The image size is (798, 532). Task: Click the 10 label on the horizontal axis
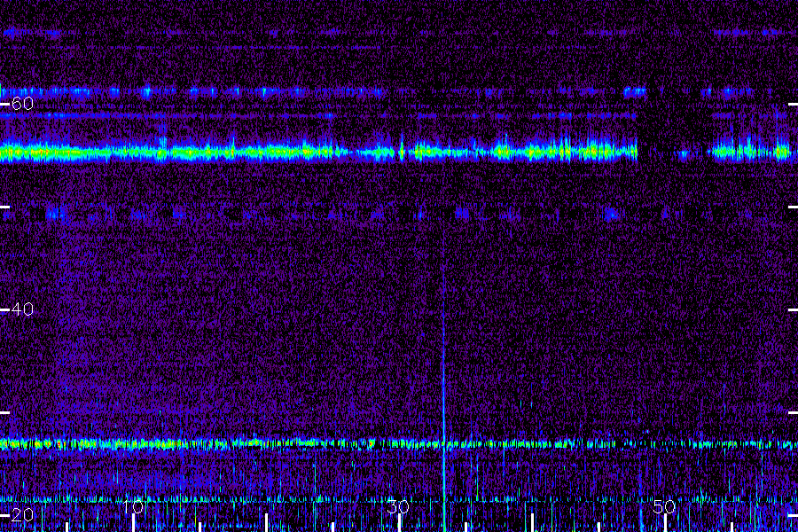[133, 506]
